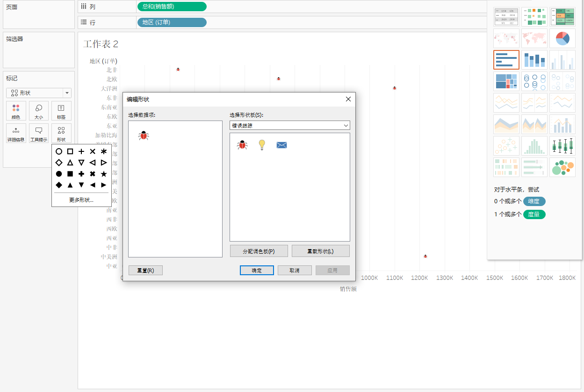Click the 销售额 axis title
The height and width of the screenshot is (392, 584).
(x=348, y=289)
